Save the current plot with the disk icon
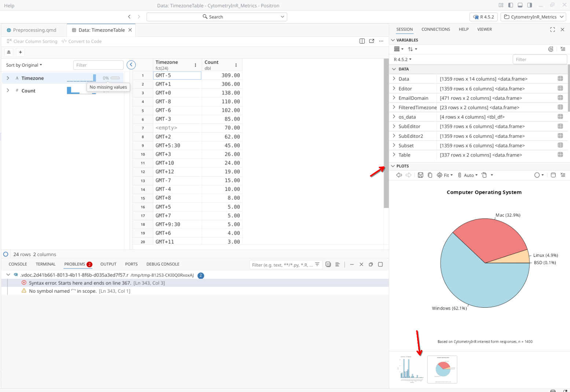Viewport: 570px width, 392px height. pos(420,175)
